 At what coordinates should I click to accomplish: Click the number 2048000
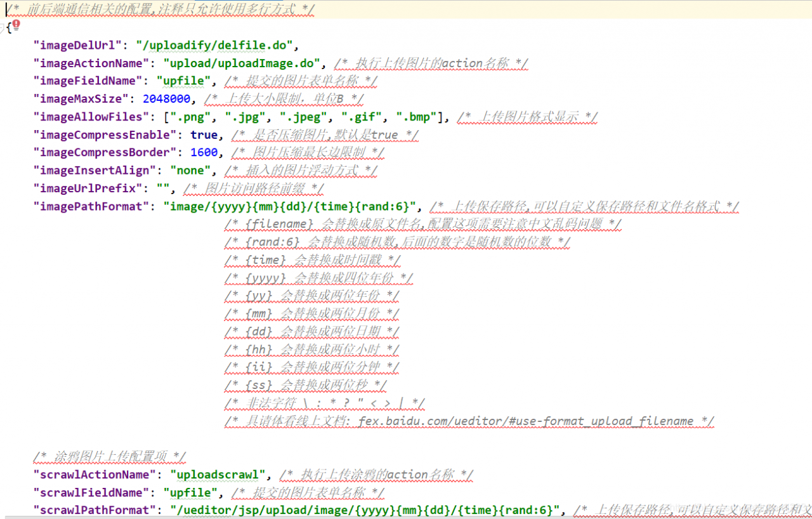(x=167, y=98)
